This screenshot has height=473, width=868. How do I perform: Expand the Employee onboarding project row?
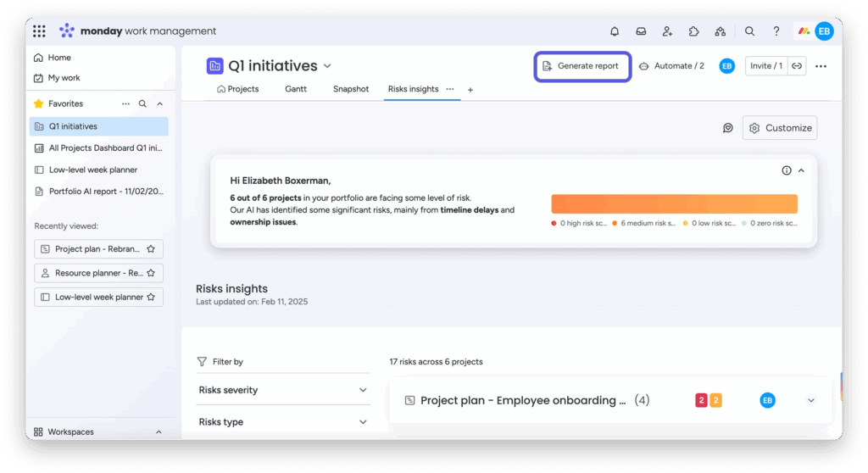coord(810,400)
